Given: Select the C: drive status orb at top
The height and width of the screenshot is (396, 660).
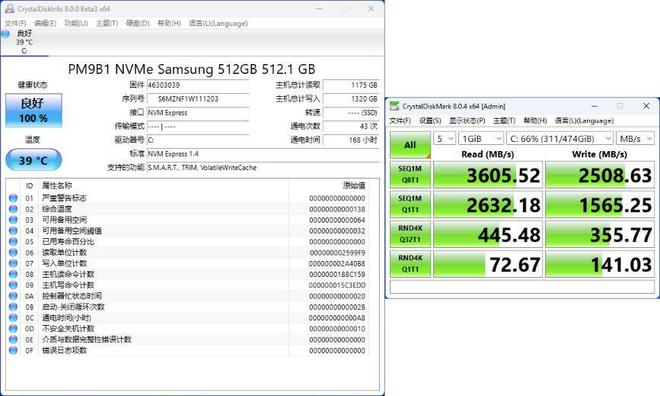Looking at the screenshot, I should click(5, 34).
